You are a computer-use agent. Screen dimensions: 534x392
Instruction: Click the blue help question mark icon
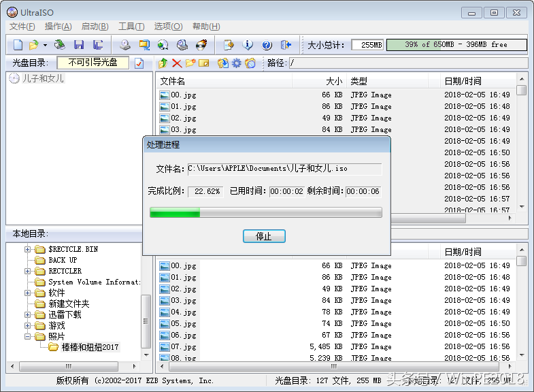click(x=267, y=45)
